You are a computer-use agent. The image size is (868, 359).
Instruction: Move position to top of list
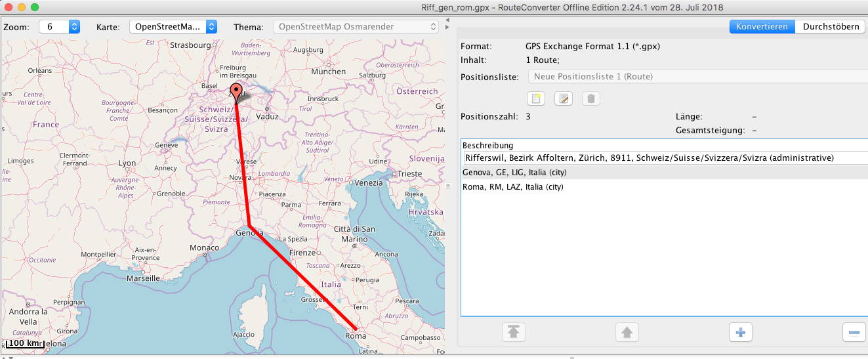point(513,333)
